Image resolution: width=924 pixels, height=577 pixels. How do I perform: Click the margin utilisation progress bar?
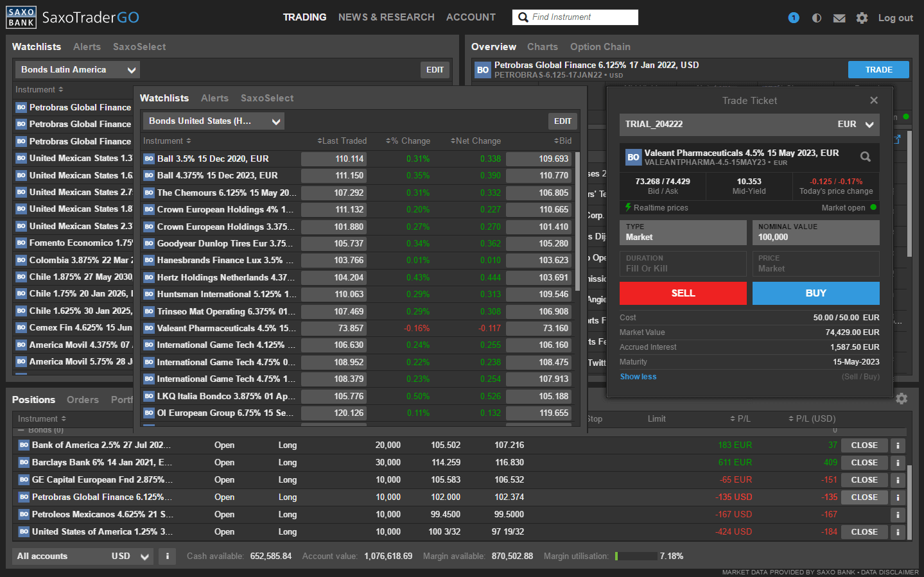pyautogui.click(x=636, y=556)
